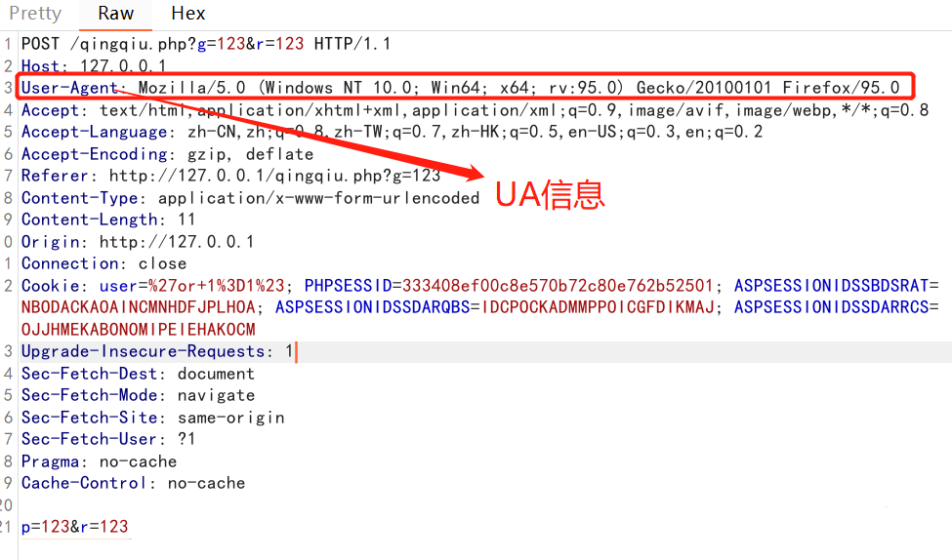Click the ASPSESSIONIDSSDARQBS cookie entry
This screenshot has width=952, height=560.
pyautogui.click(x=495, y=307)
